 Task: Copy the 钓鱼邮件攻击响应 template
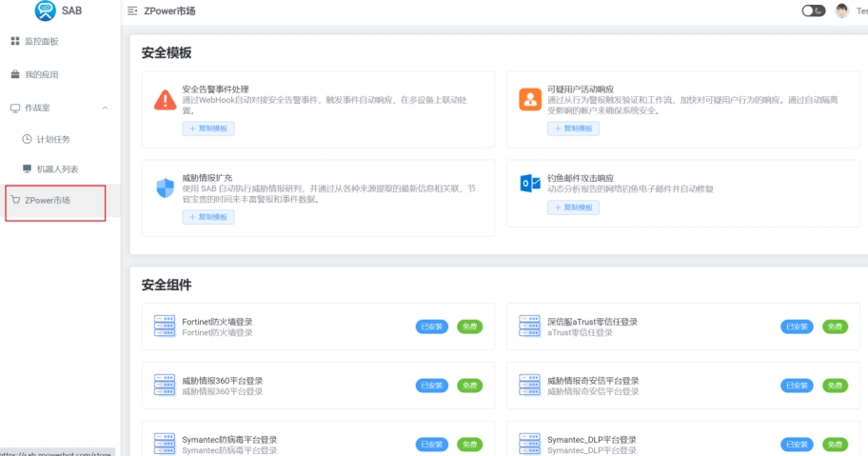[x=573, y=208]
